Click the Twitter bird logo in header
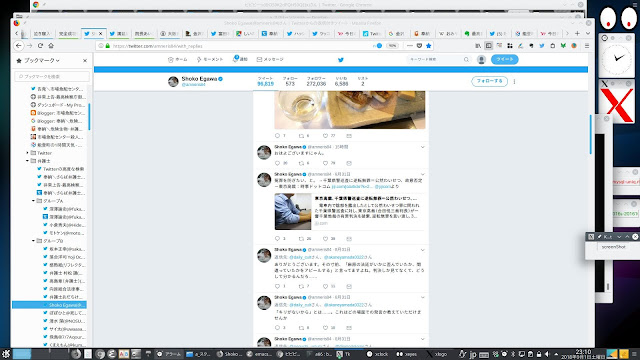The height and width of the screenshot is (360, 640). point(341,60)
